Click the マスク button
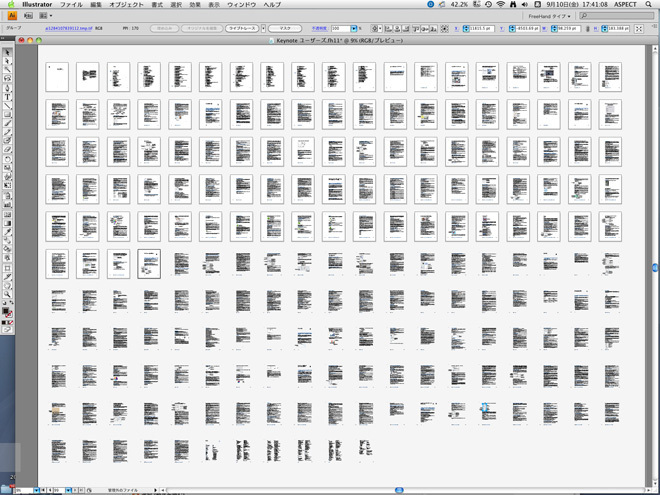The image size is (660, 495). click(285, 28)
